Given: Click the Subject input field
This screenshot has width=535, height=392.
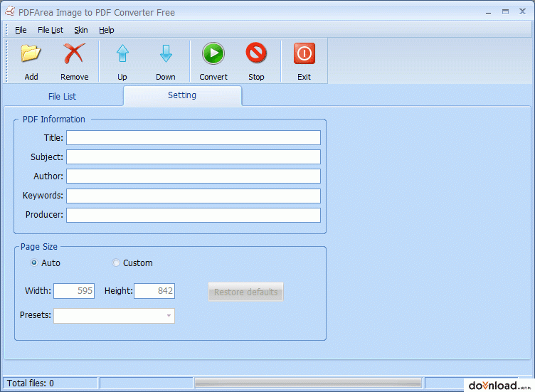Looking at the screenshot, I should 193,157.
